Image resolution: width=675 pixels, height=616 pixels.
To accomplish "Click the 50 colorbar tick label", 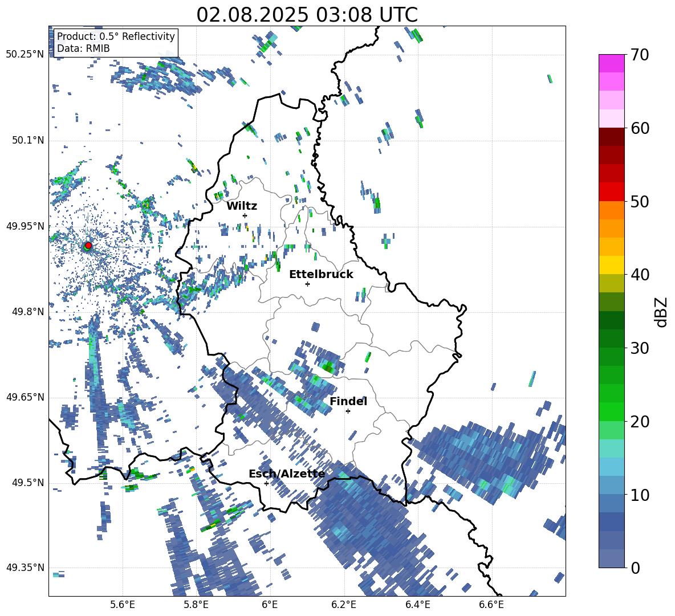I will (640, 201).
